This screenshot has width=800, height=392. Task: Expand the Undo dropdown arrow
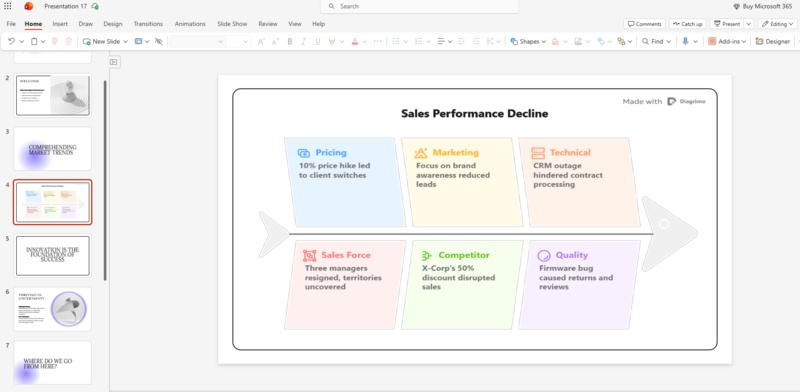20,41
